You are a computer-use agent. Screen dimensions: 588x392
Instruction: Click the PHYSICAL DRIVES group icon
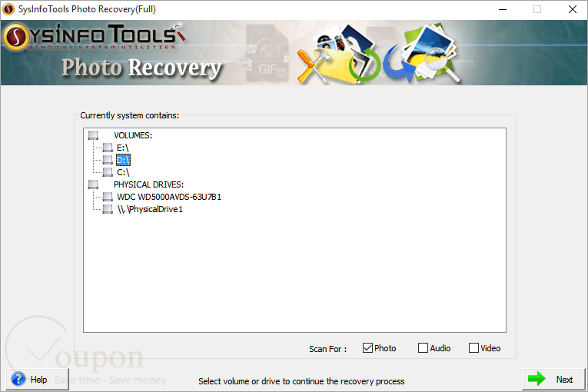(x=93, y=184)
